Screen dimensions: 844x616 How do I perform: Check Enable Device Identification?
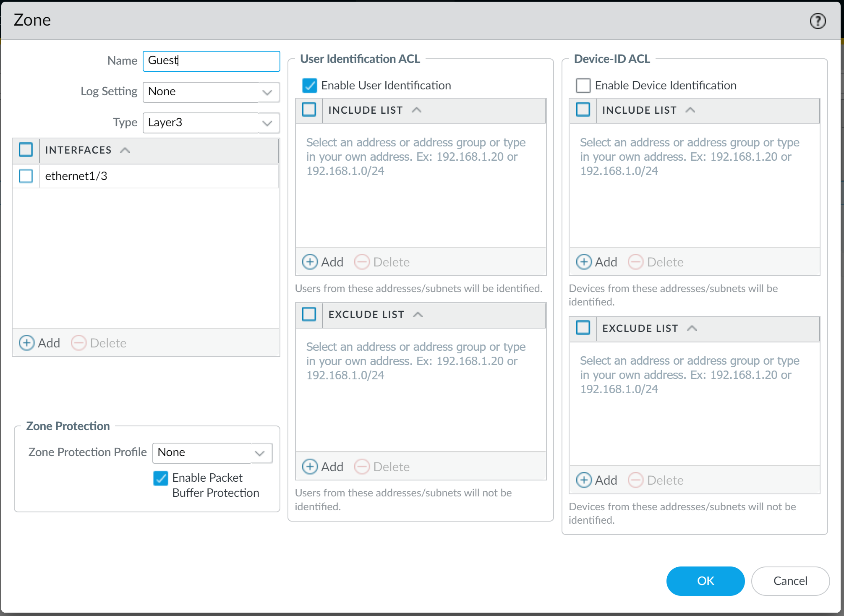583,85
